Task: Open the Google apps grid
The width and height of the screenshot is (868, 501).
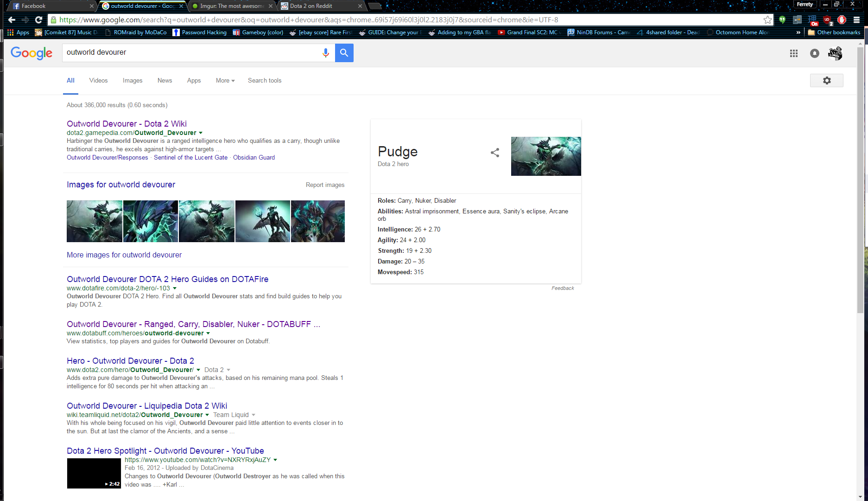Action: coord(793,53)
